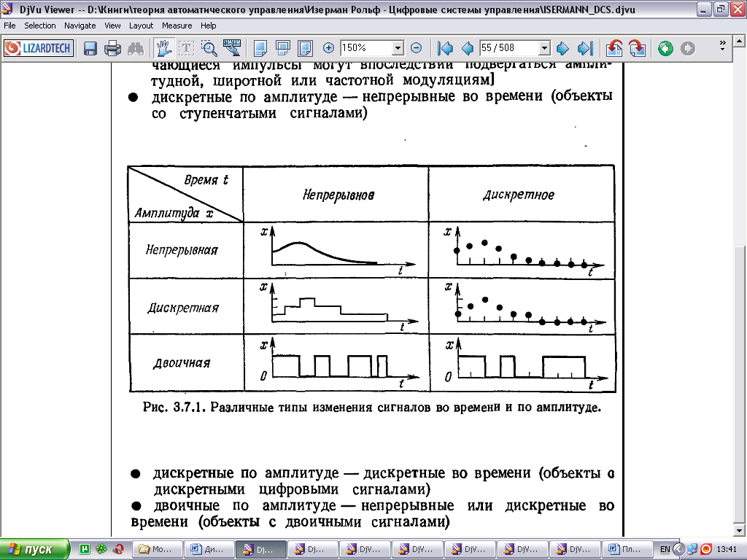Open the zoom percentage dropdown
The width and height of the screenshot is (747, 560).
pos(398,48)
